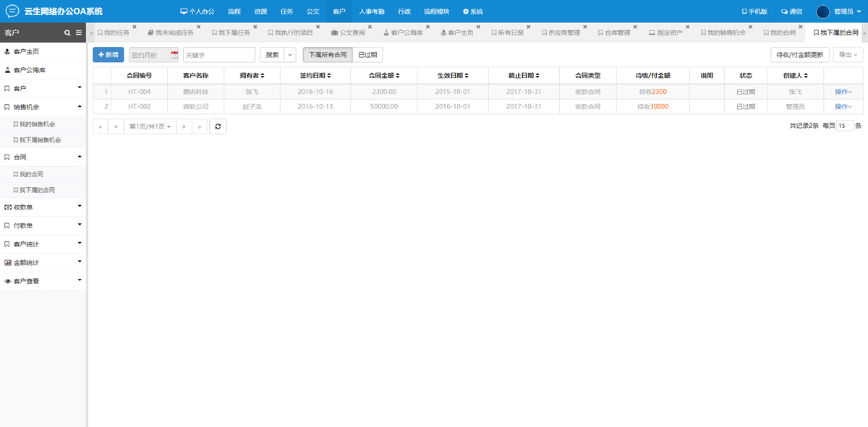Select the 下属所有合同 filter toggle
This screenshot has width=868, height=427.
pyautogui.click(x=327, y=55)
